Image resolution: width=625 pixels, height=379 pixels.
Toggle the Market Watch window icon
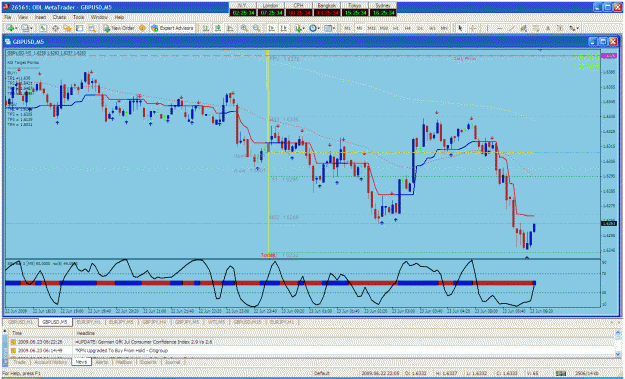coord(43,28)
